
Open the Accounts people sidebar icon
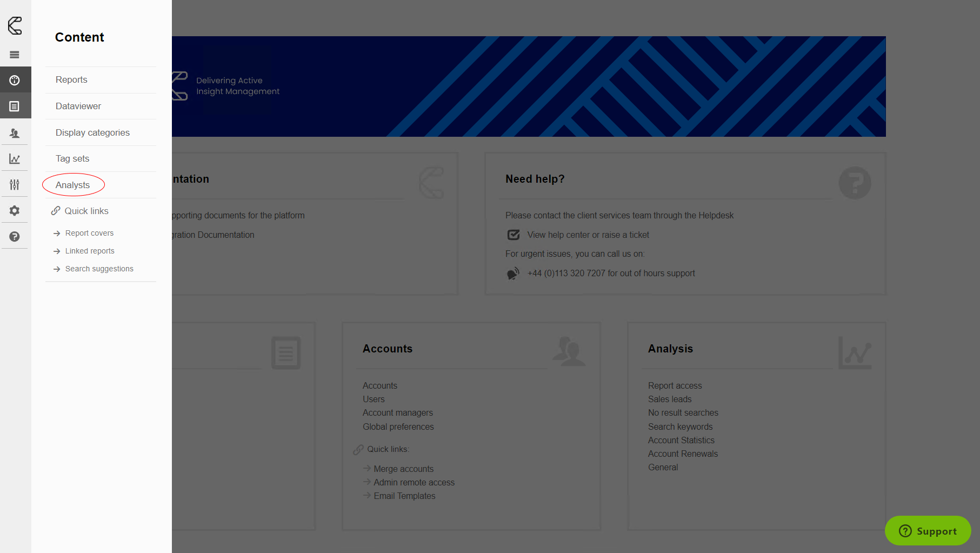click(x=15, y=133)
